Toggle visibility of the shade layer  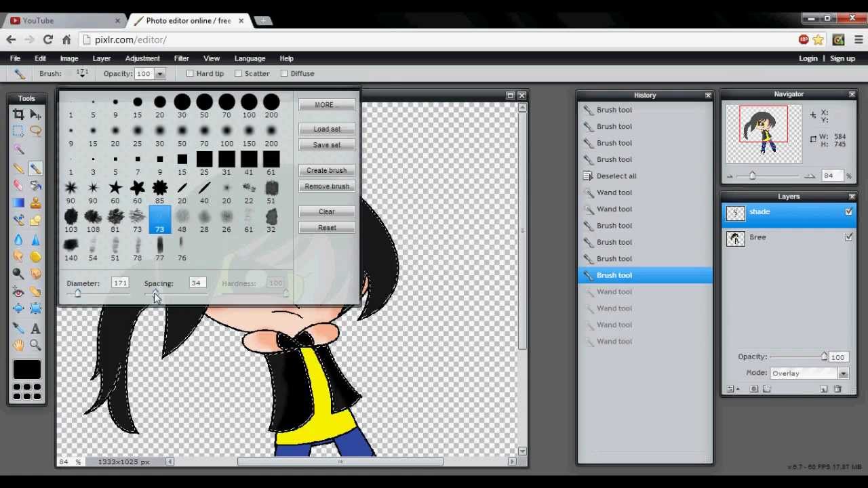pos(849,212)
